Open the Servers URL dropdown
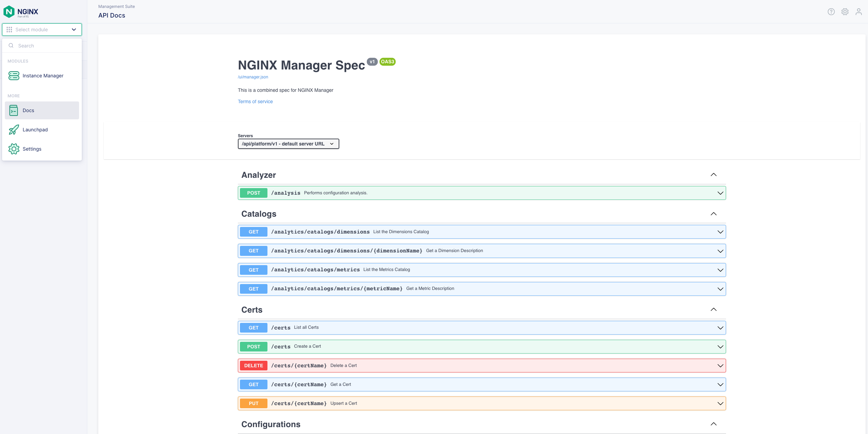The image size is (868, 434). pos(288,144)
